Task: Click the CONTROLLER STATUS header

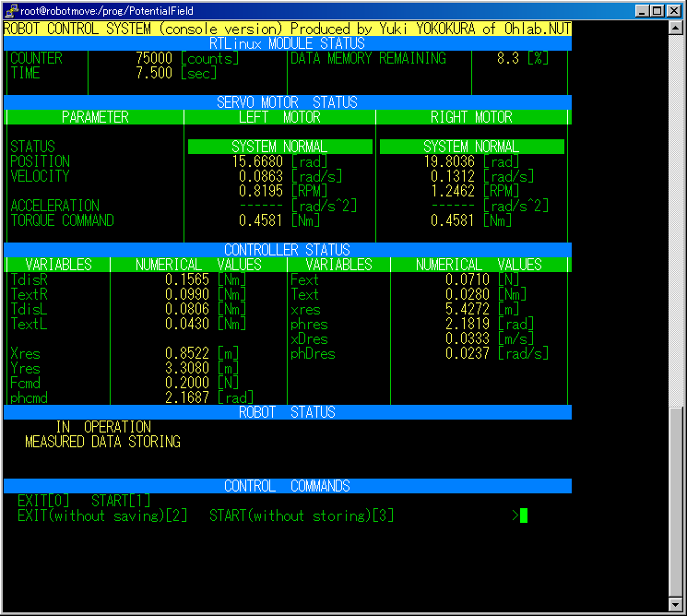Action: [x=287, y=250]
